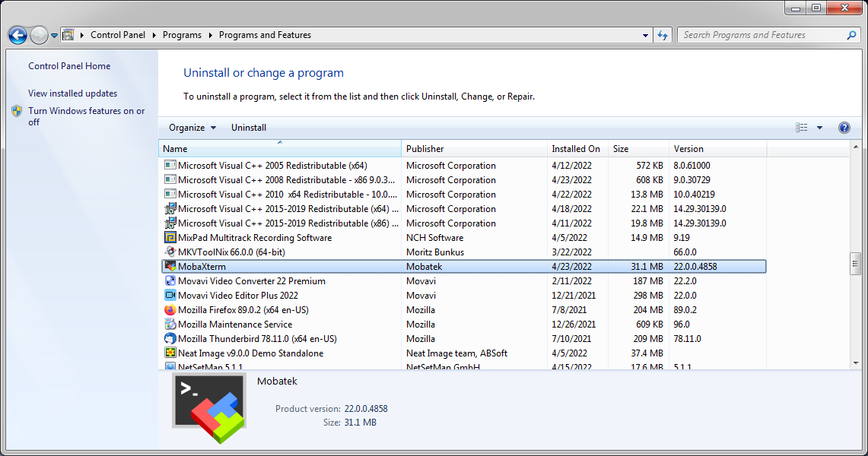
Task: Click the Uninstall button in the toolbar
Action: pyautogui.click(x=249, y=128)
